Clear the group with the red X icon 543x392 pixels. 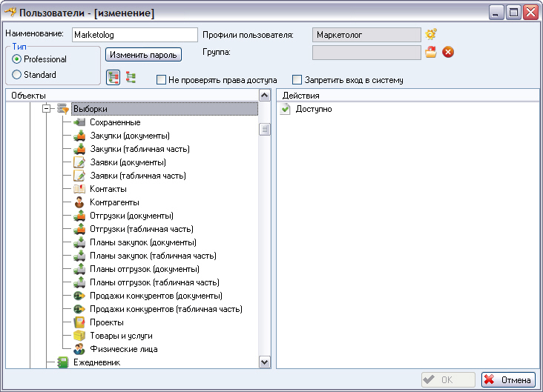448,53
